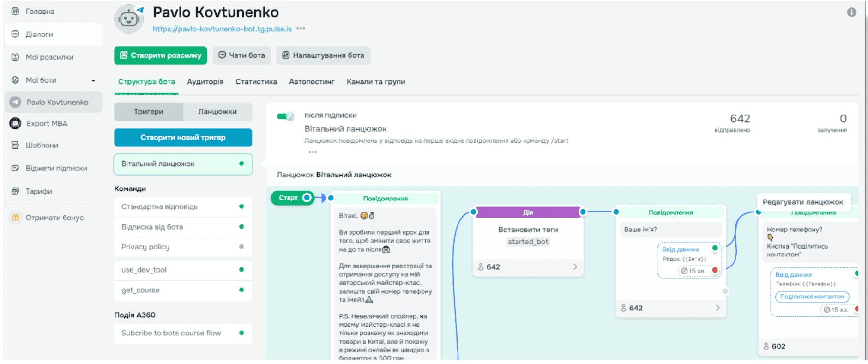Click the started_bot tag
The image size is (868, 364).
coord(528,242)
